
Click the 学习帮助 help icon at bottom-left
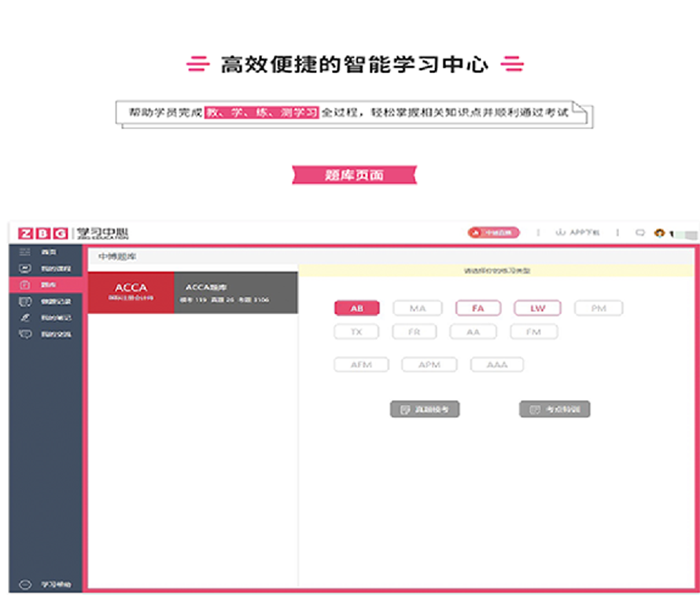tap(24, 585)
